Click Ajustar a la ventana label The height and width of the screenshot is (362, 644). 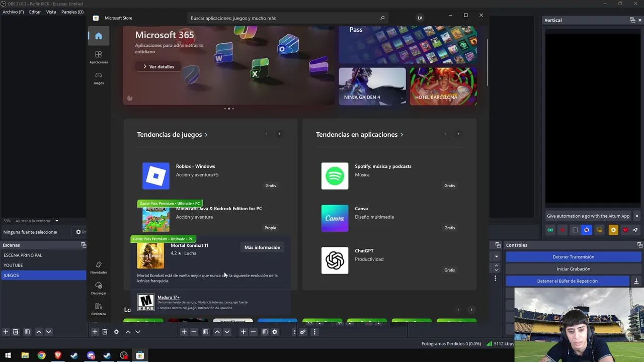point(33,221)
